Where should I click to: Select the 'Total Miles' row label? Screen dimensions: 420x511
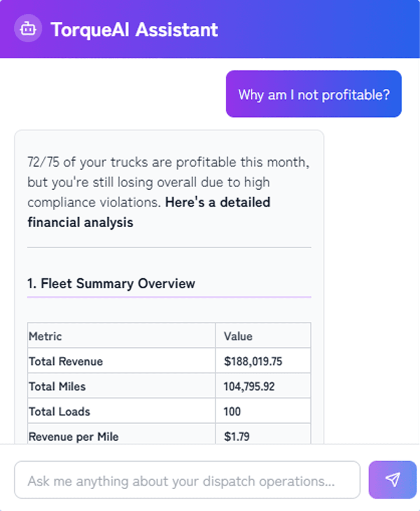click(57, 387)
